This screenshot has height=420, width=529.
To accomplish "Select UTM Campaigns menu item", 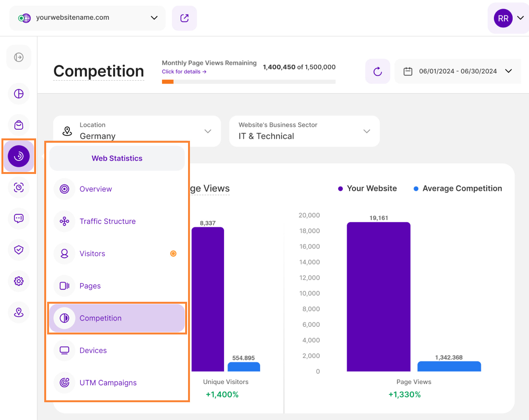I will 108,383.
